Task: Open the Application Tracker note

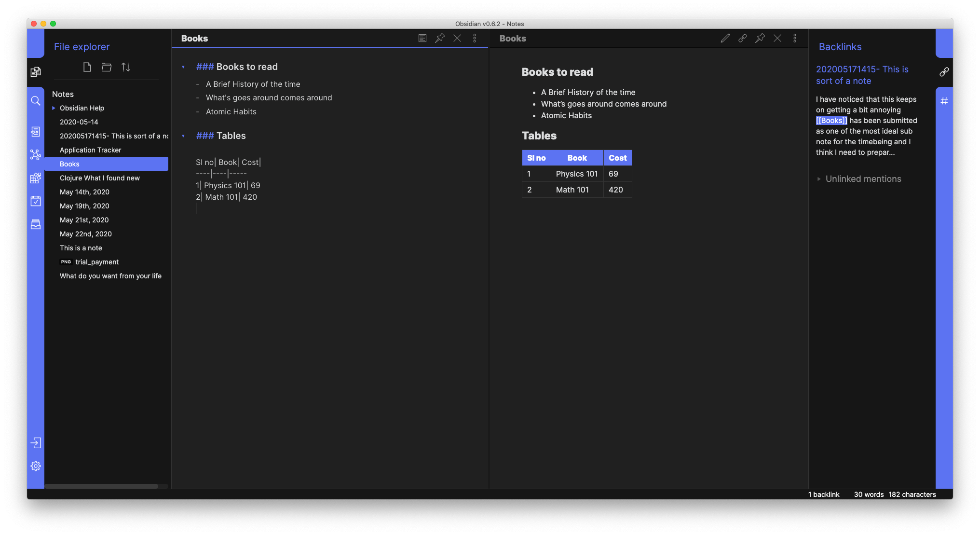Action: click(x=90, y=150)
